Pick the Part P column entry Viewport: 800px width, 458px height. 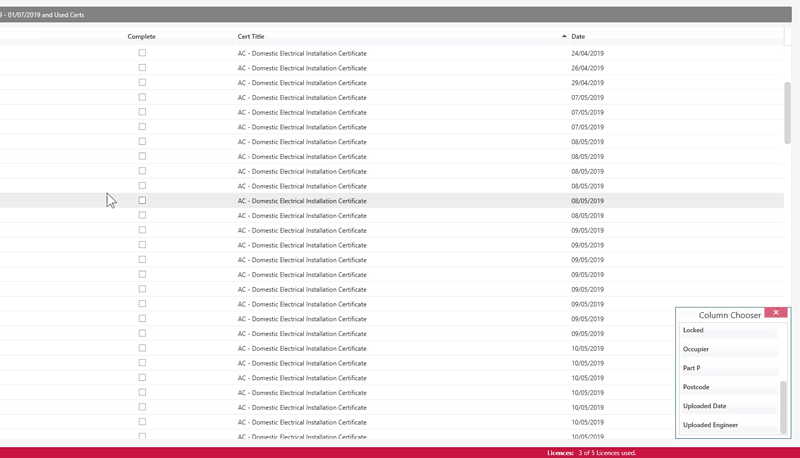click(x=692, y=368)
